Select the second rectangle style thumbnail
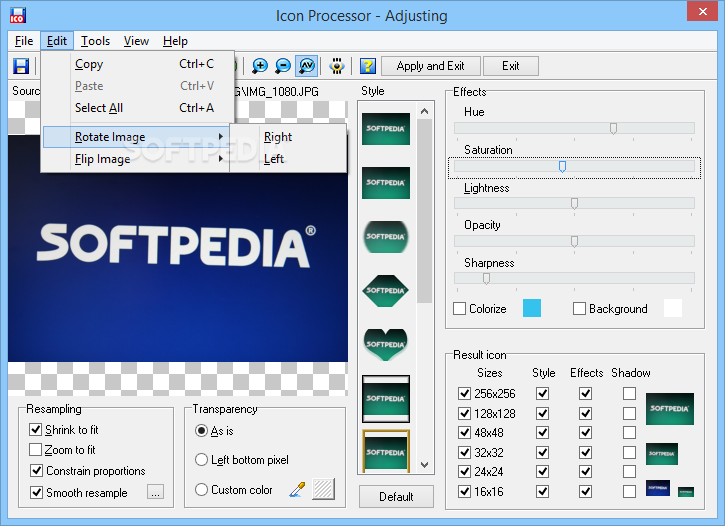The height and width of the screenshot is (526, 725). [x=386, y=183]
